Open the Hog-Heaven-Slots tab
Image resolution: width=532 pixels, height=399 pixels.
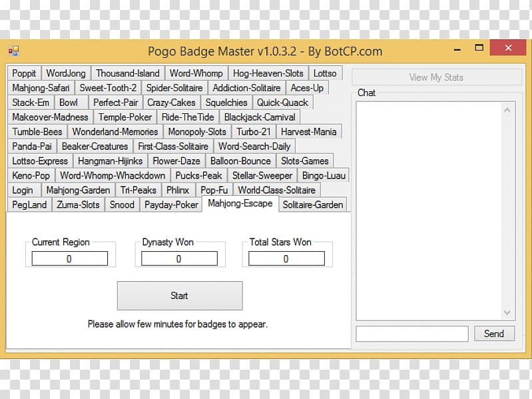(268, 73)
